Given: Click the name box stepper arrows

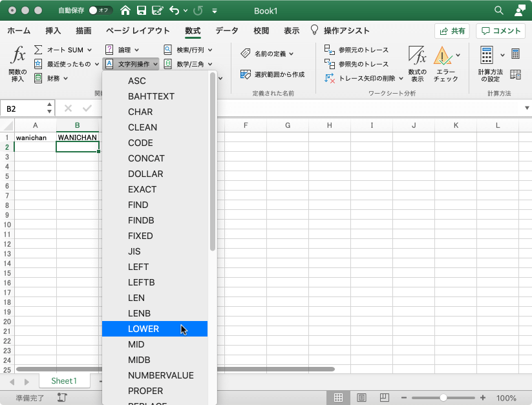Looking at the screenshot, I should pos(50,108).
